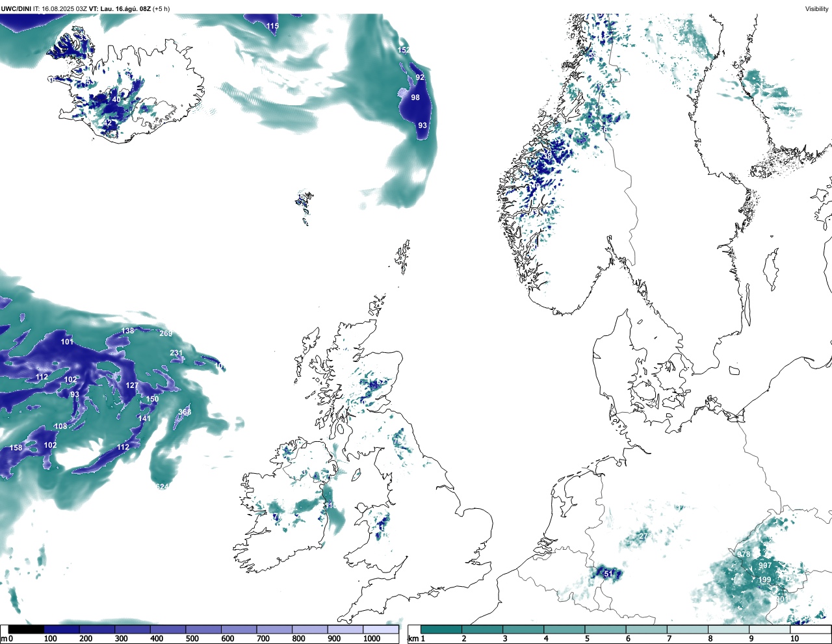The height and width of the screenshot is (644, 832).
Task: Click the '368' visibility value on the map
Action: pos(185,412)
